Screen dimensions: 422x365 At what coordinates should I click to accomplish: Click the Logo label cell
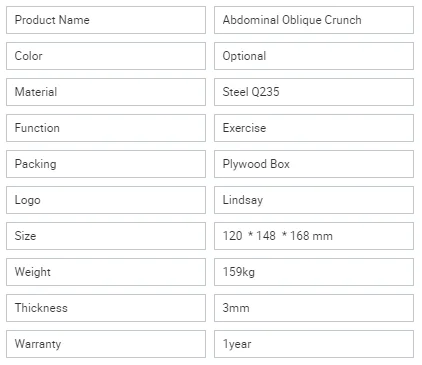click(x=106, y=200)
